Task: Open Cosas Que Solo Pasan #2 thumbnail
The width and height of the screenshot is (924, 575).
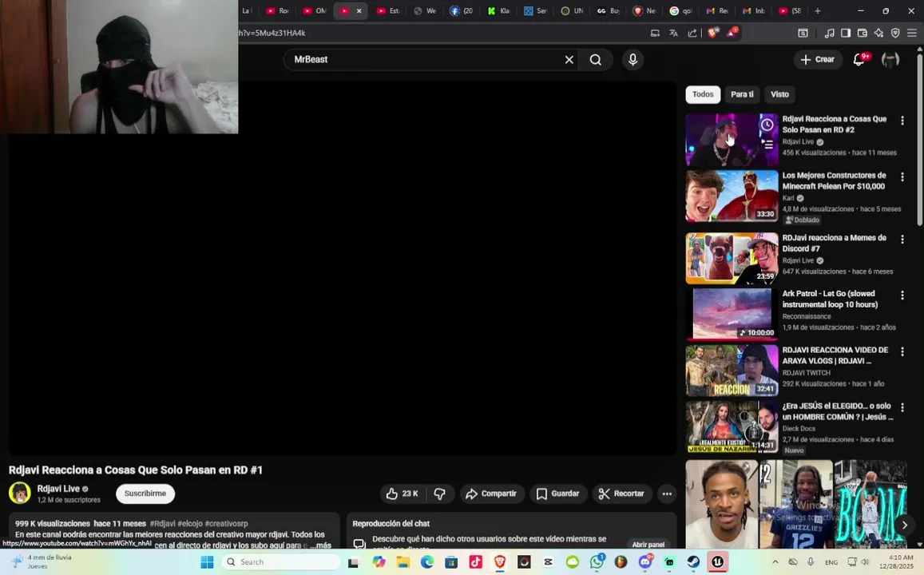Action: (732, 141)
